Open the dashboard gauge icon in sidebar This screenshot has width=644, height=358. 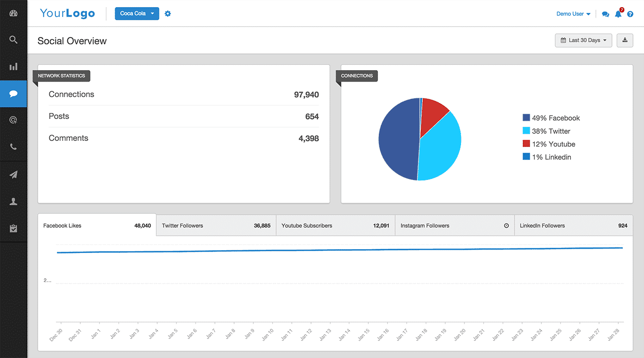pos(13,13)
